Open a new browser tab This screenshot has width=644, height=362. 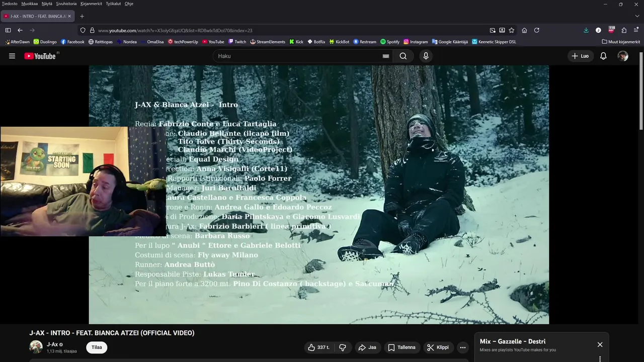[82, 16]
